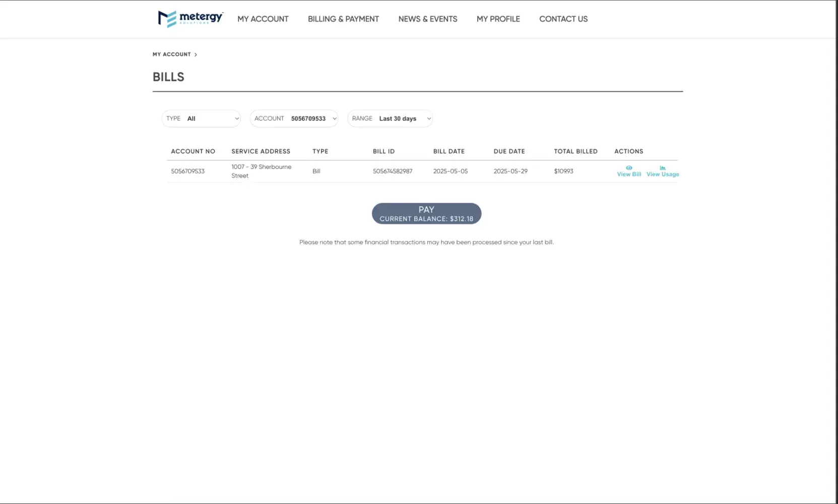Click the Total Billed column header
The width and height of the screenshot is (838, 504).
[575, 151]
